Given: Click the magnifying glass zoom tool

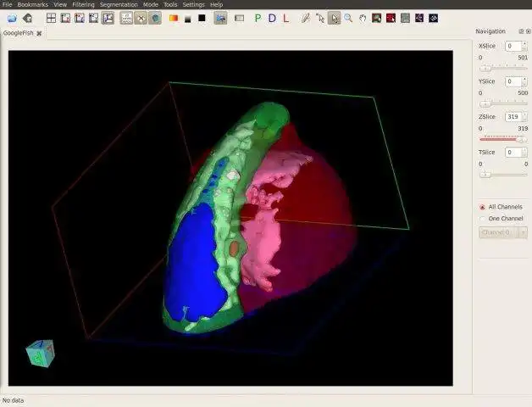Looking at the screenshot, I should (348, 18).
